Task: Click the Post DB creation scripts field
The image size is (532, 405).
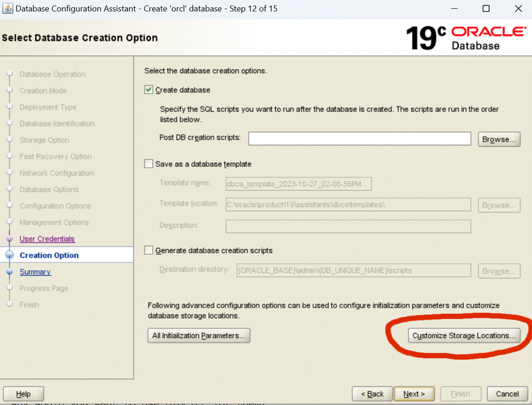Action: click(359, 139)
